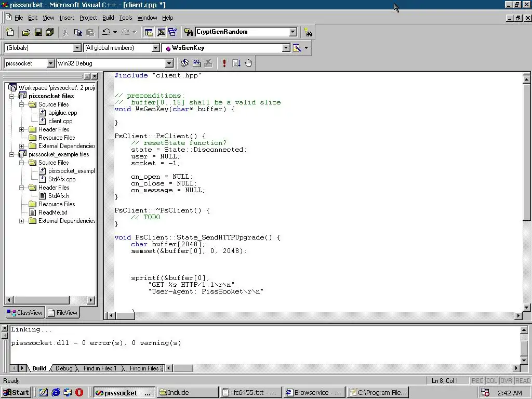Screen dimensions: 532x399
Task: Select ReadMe.txt in the file tree
Action: 52,212
